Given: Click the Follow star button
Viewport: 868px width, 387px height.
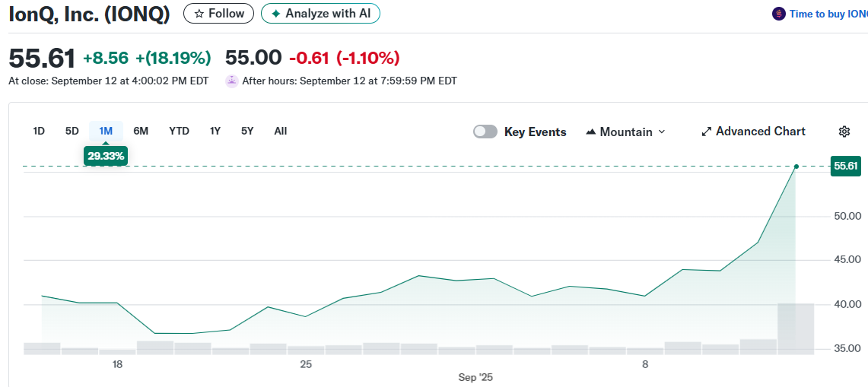Looking at the screenshot, I should tap(218, 13).
